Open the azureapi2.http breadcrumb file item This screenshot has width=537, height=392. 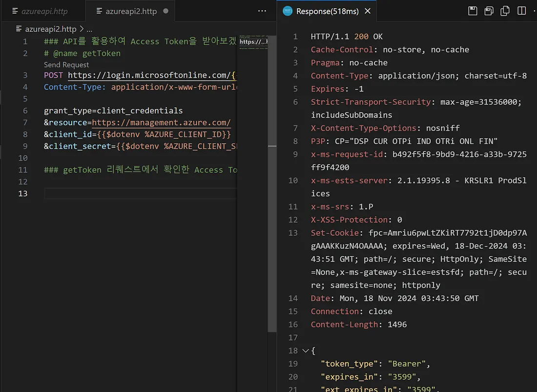(50, 29)
